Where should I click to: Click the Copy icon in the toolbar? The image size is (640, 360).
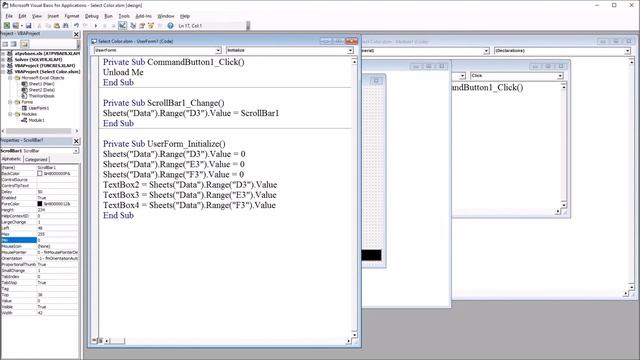tap(48, 26)
